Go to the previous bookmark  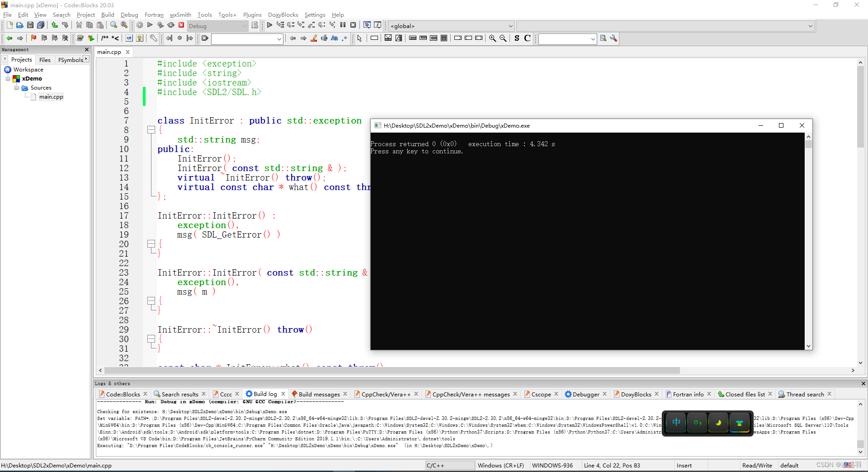click(44, 38)
